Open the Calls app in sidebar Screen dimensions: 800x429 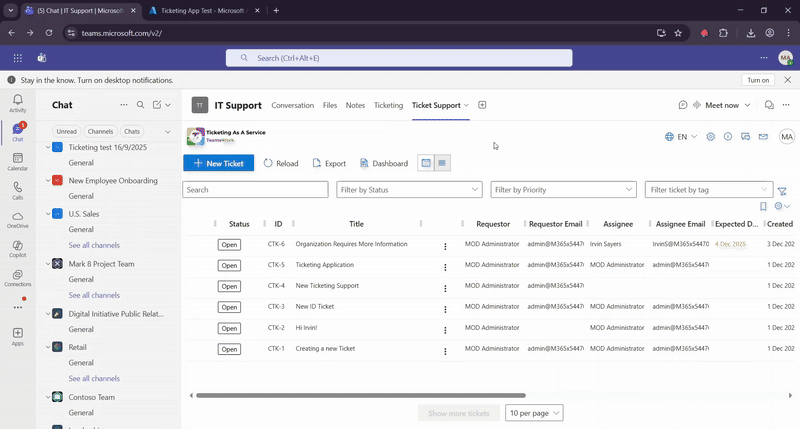pyautogui.click(x=17, y=190)
